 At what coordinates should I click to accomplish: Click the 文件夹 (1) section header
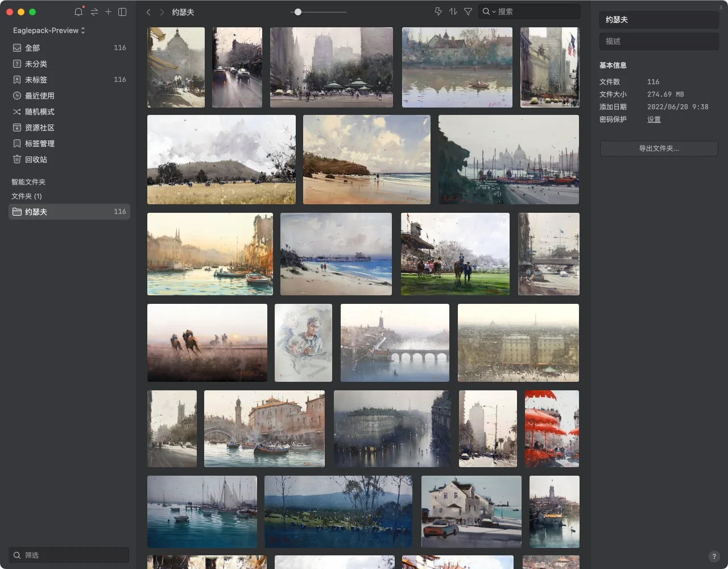pyautogui.click(x=27, y=196)
